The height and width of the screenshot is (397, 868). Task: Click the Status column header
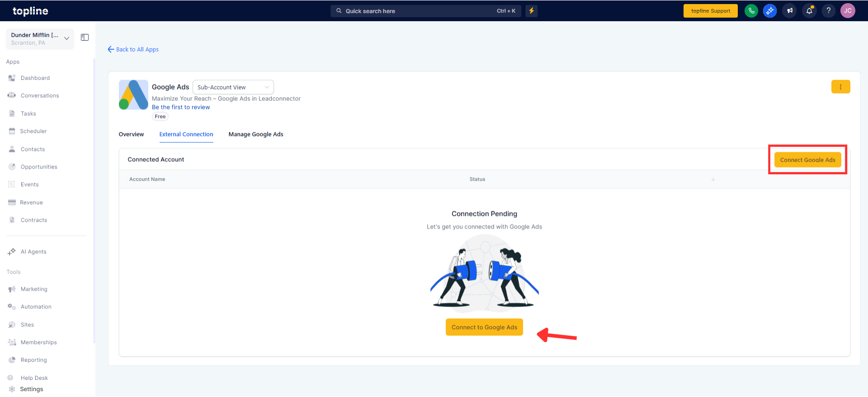477,179
